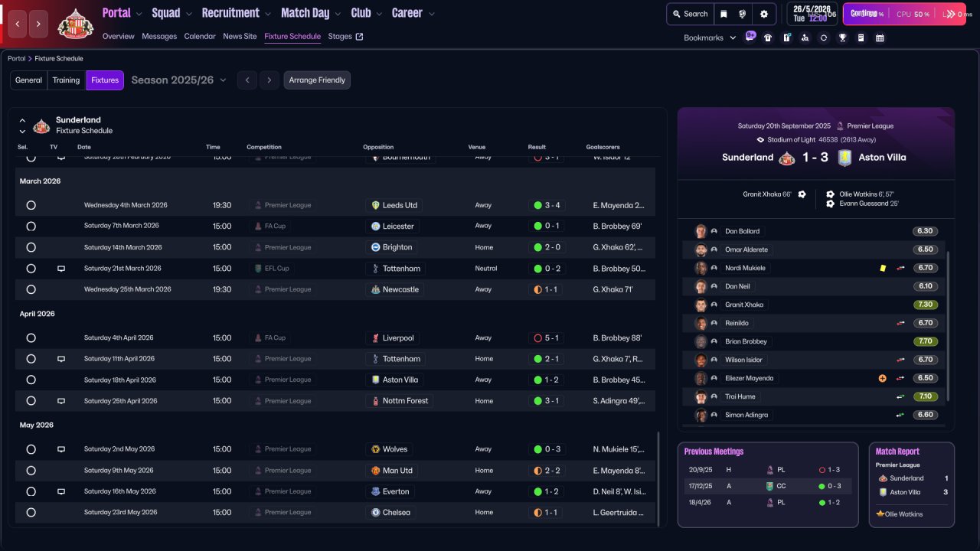This screenshot has height=551, width=980.
Task: Click the Brighton club badge in fixtures
Action: pos(375,247)
